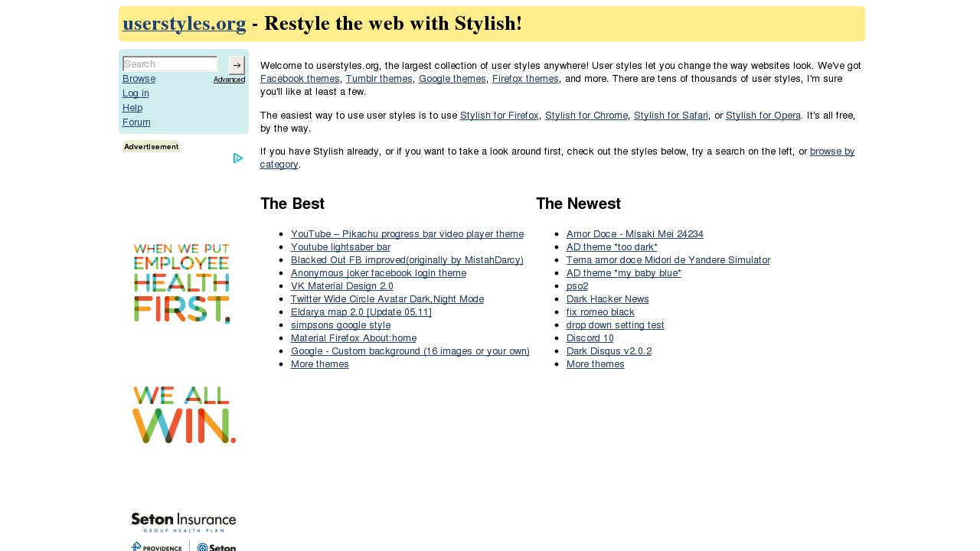The height and width of the screenshot is (551, 980).
Task: Click The Best heading text
Action: click(292, 204)
